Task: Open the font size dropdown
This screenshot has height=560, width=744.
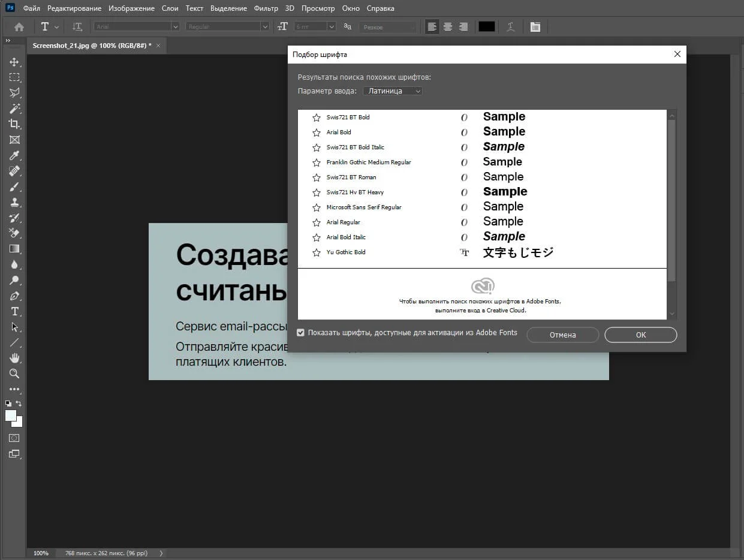Action: pos(331,27)
